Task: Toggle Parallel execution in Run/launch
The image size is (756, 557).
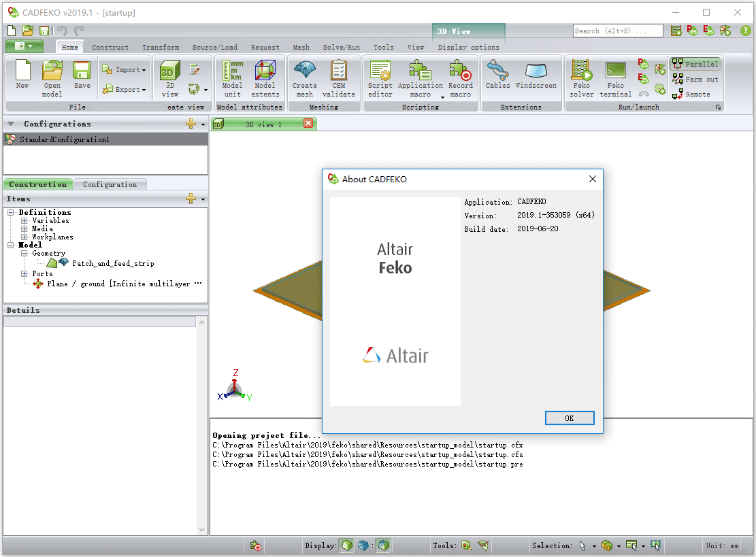Action: pos(695,63)
